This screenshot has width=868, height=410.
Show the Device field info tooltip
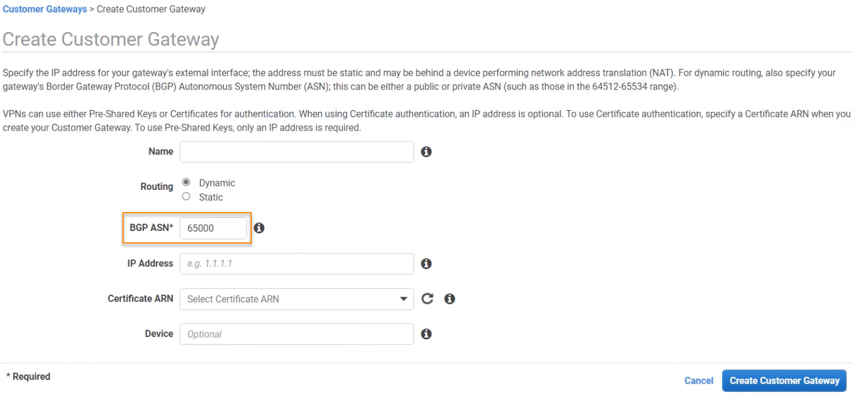426,334
